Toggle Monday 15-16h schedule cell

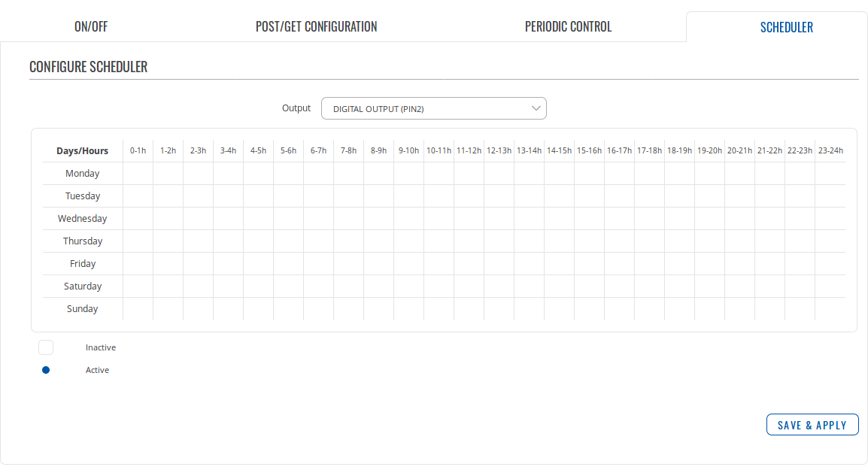coord(589,174)
